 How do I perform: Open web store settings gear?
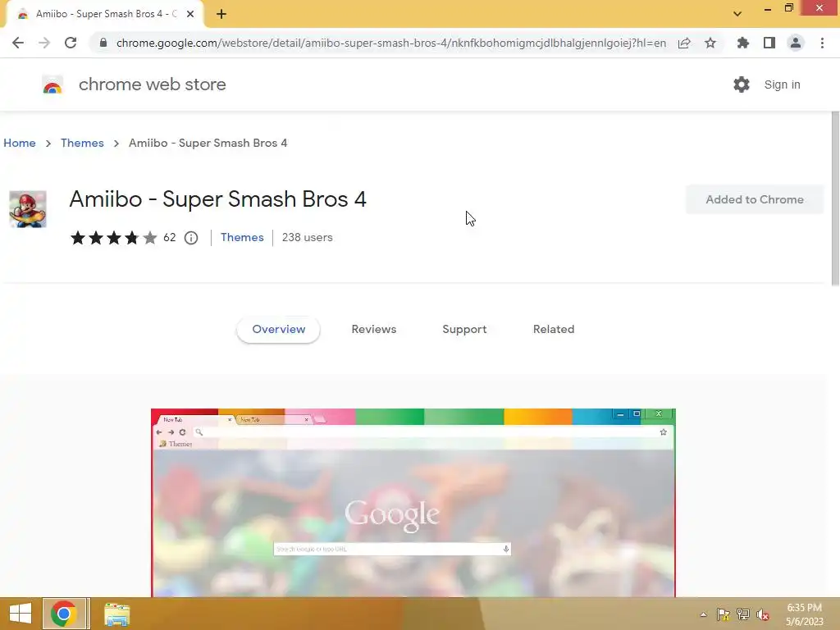pyautogui.click(x=742, y=84)
